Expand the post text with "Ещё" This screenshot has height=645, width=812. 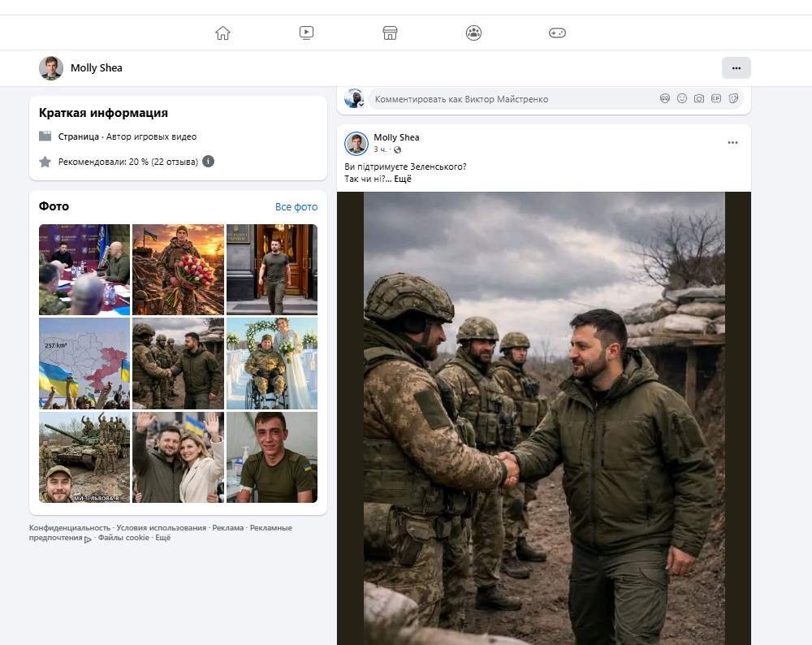403,179
